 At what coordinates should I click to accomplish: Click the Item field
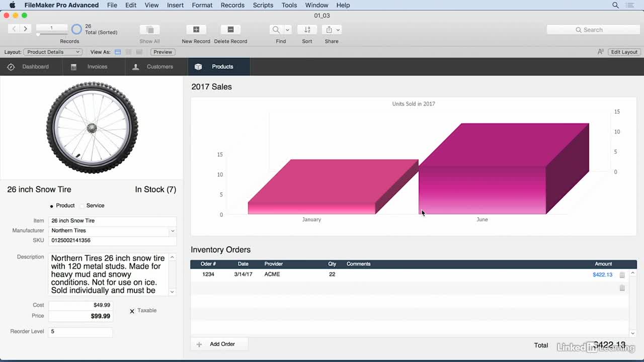[x=112, y=221]
